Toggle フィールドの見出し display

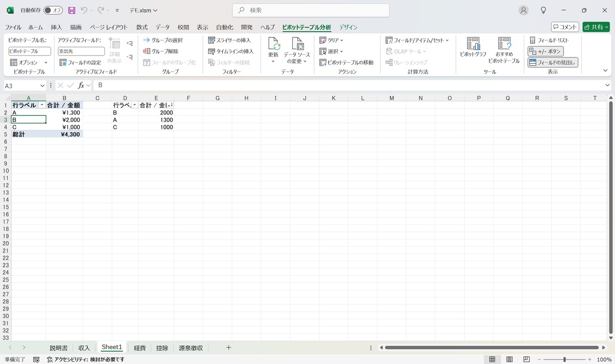pyautogui.click(x=552, y=63)
